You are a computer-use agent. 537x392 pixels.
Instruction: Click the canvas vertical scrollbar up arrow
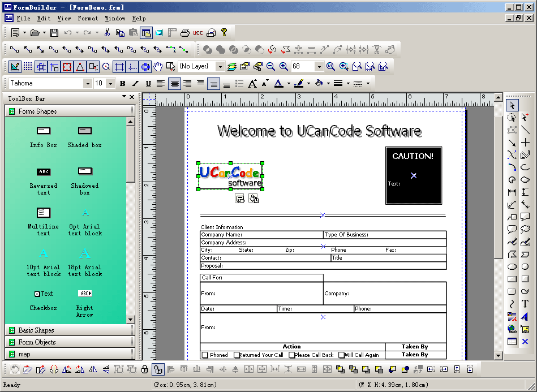(x=499, y=98)
